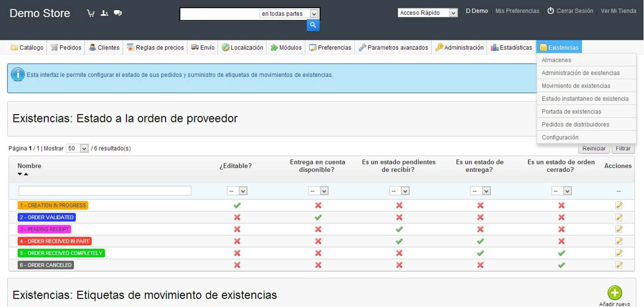Open the ¿Editable? filter dropdown
This screenshot has width=644, height=307.
point(237,191)
